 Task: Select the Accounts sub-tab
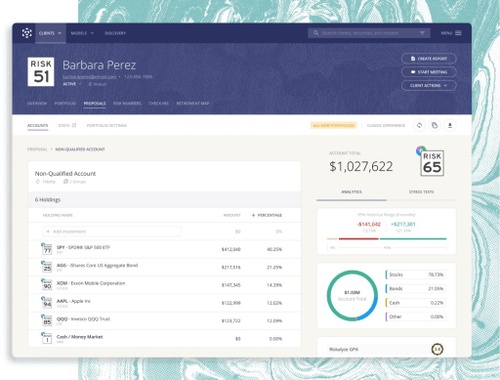coord(38,125)
